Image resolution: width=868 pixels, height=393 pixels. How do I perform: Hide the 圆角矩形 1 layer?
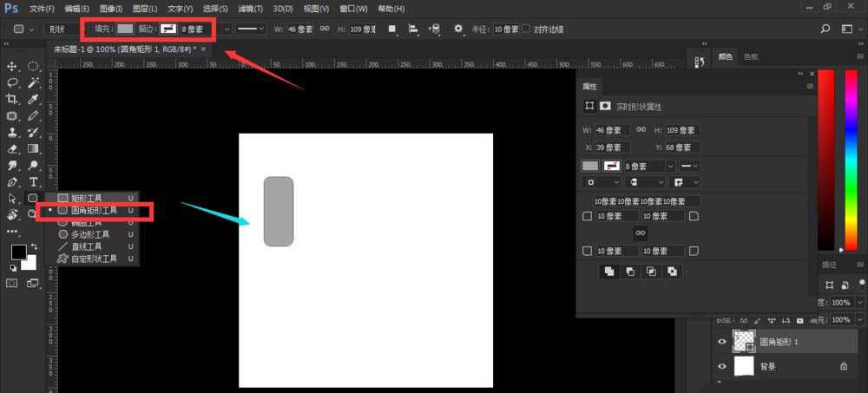(x=721, y=342)
